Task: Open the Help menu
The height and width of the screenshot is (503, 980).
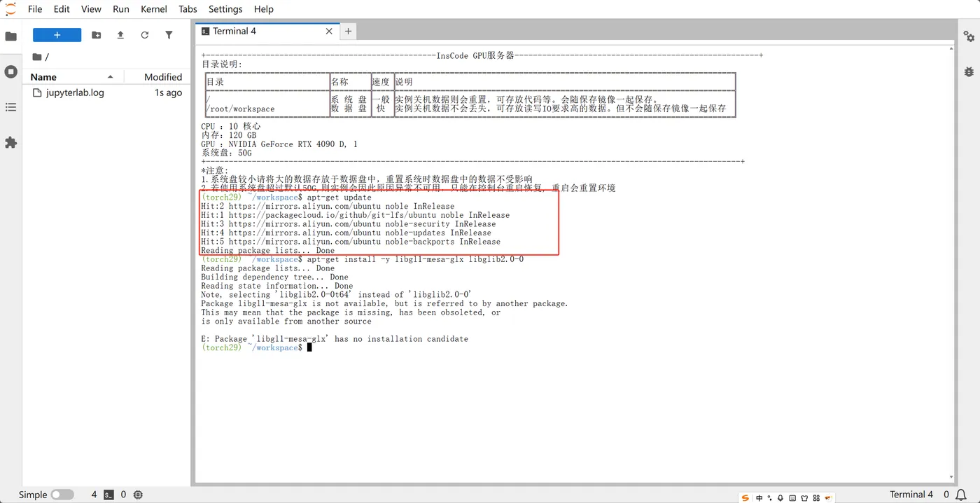Action: (x=264, y=9)
